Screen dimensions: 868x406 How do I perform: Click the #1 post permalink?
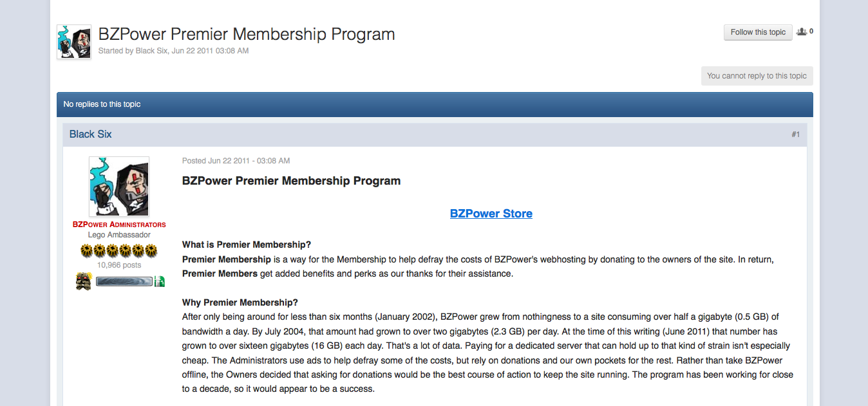pos(796,134)
